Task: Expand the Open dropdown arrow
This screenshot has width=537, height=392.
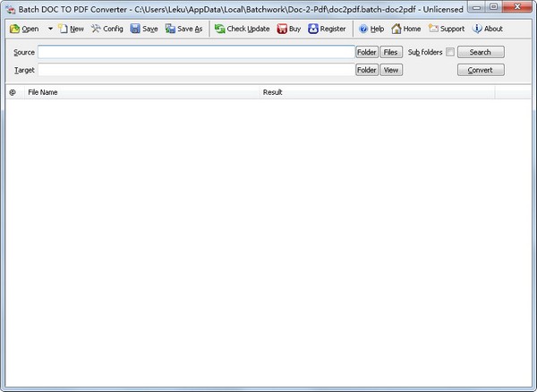Action: (x=50, y=29)
